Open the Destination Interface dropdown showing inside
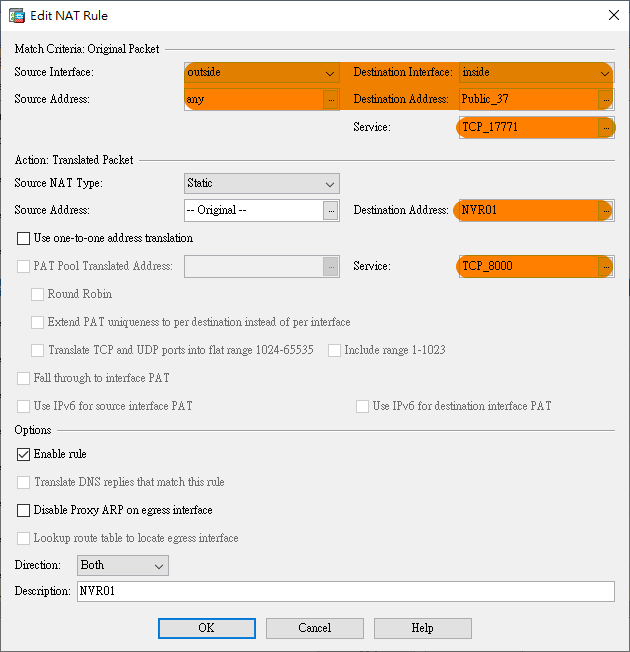Image resolution: width=630 pixels, height=652 pixels. pyautogui.click(x=535, y=73)
